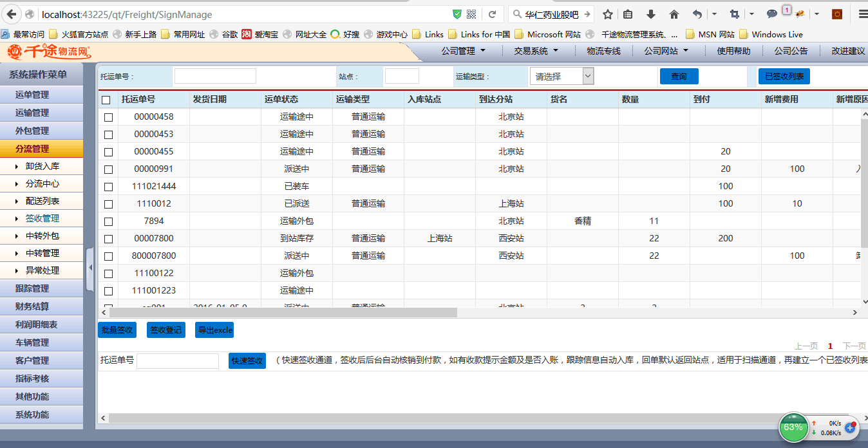This screenshot has height=448, width=868.
Task: Click the site globe icon in address bar
Action: [x=31, y=14]
